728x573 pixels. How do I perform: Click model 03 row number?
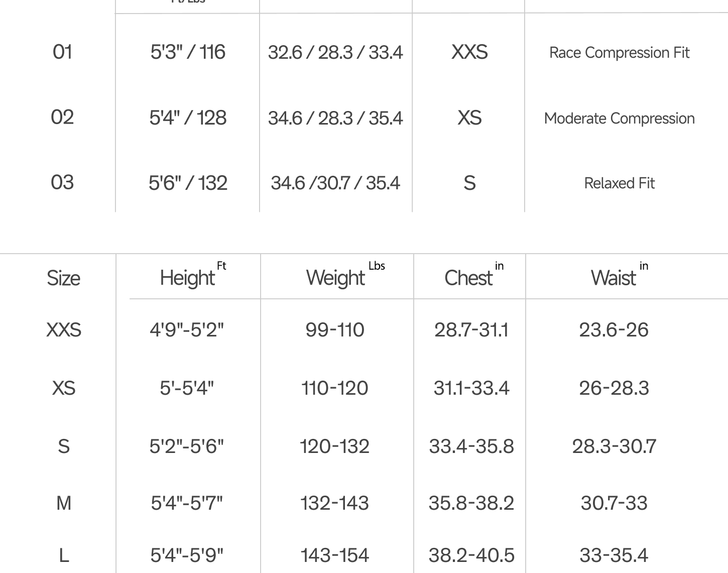click(62, 182)
